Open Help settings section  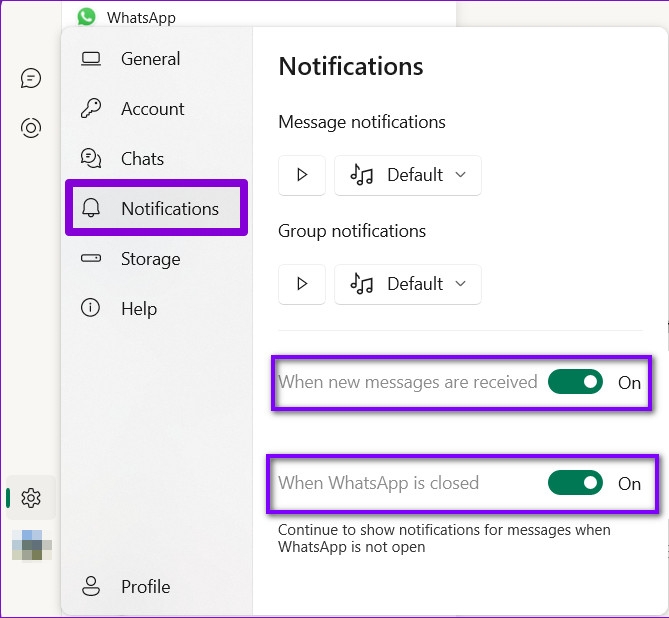[157, 309]
